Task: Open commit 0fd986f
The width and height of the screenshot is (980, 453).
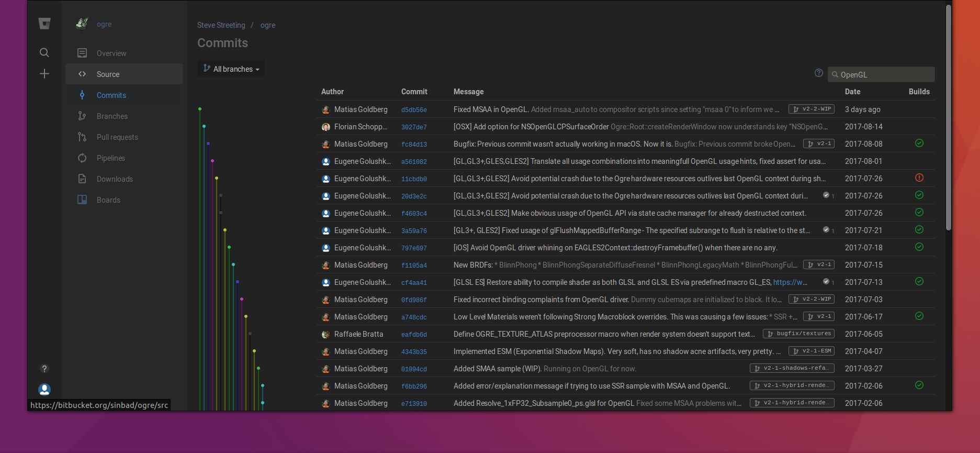Action: [414, 300]
